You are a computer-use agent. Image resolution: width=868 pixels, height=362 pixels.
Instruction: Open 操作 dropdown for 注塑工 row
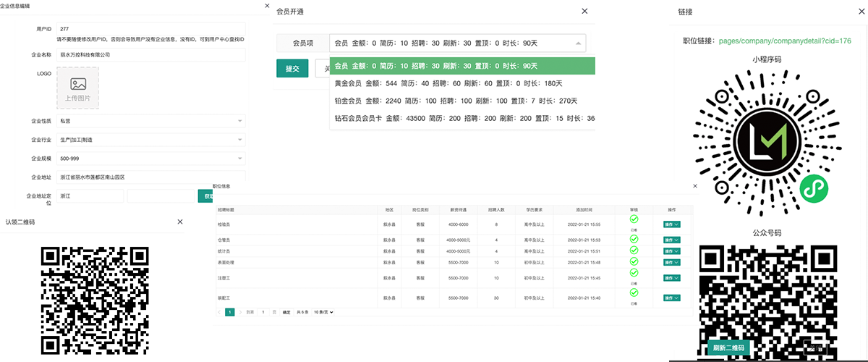(671, 278)
